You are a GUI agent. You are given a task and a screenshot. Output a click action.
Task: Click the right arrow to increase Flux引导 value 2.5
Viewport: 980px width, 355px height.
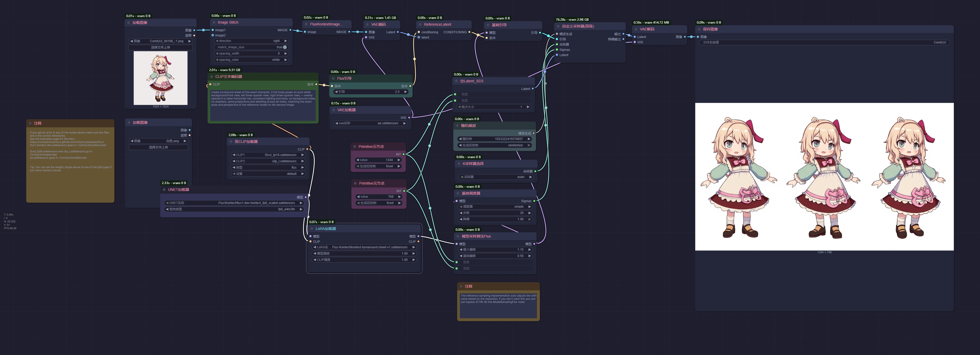point(405,92)
